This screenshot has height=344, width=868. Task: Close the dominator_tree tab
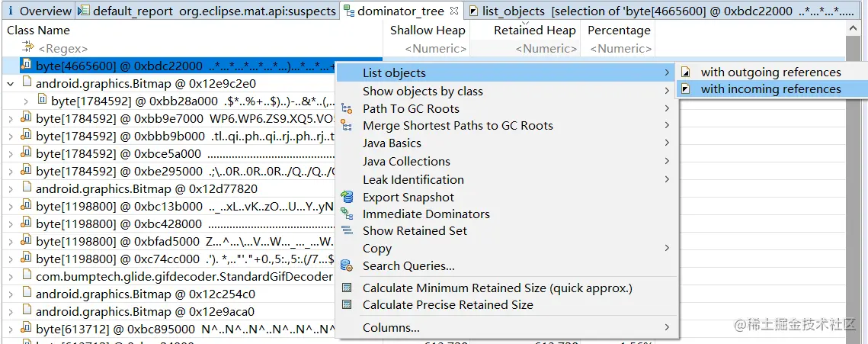(x=454, y=11)
